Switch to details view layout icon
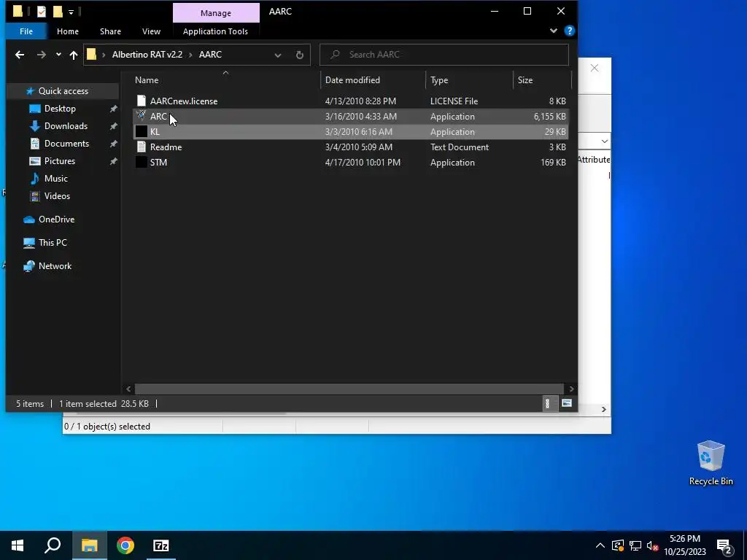The height and width of the screenshot is (560, 747). coord(548,404)
